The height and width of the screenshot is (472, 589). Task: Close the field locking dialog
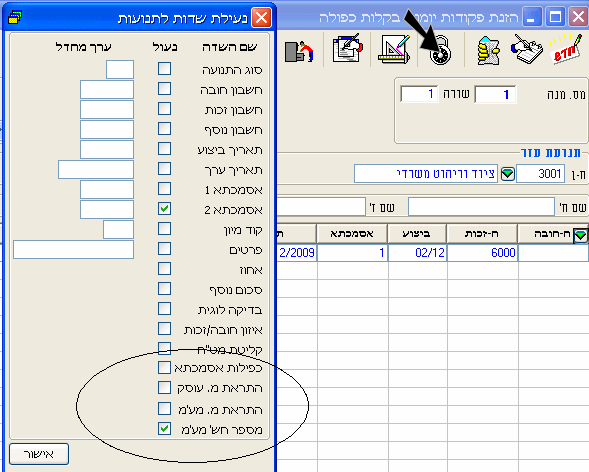pyautogui.click(x=261, y=17)
